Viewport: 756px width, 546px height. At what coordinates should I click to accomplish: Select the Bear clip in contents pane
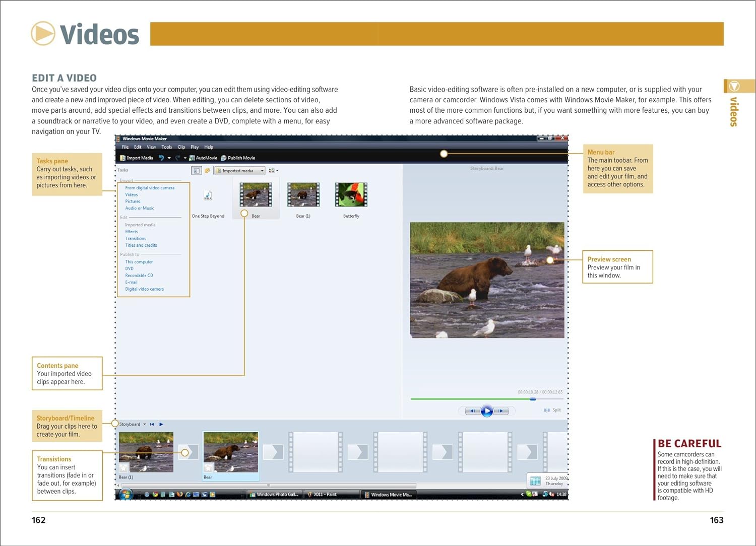click(256, 199)
